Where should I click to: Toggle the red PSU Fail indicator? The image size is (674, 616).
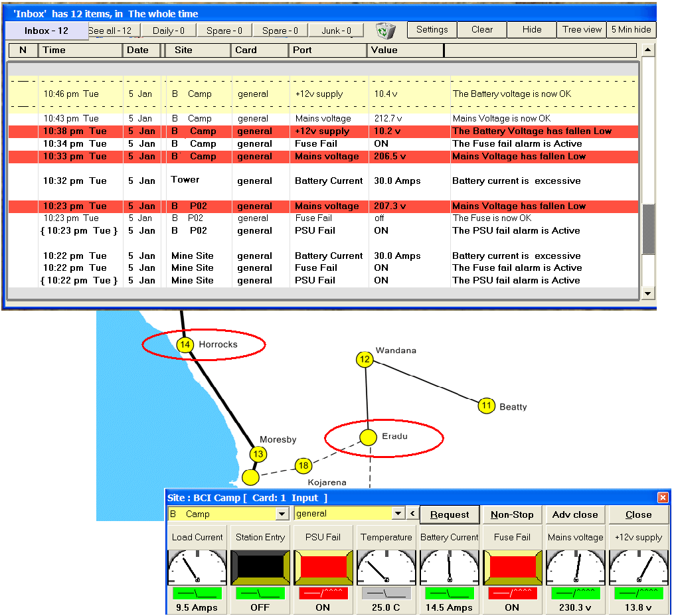[x=323, y=566]
